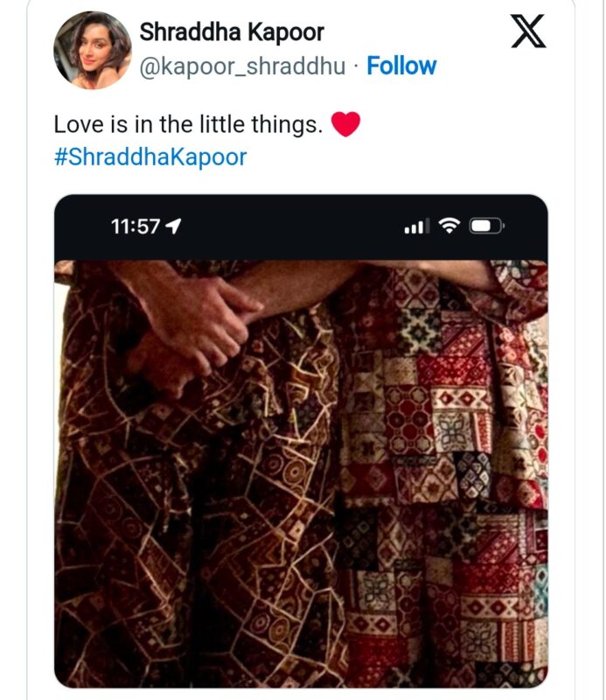The image size is (606, 700).
Task: Click the X logo on the tweet card
Action: (528, 31)
